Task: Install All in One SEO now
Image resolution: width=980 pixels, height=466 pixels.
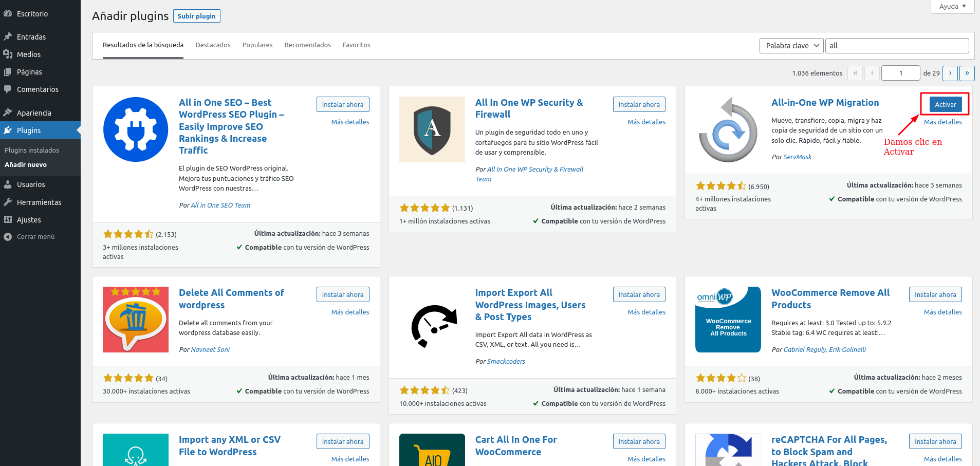Action: tap(343, 104)
